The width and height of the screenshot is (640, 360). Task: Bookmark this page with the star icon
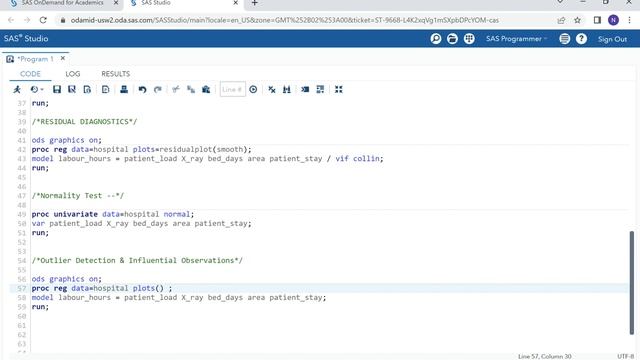pyautogui.click(x=577, y=20)
